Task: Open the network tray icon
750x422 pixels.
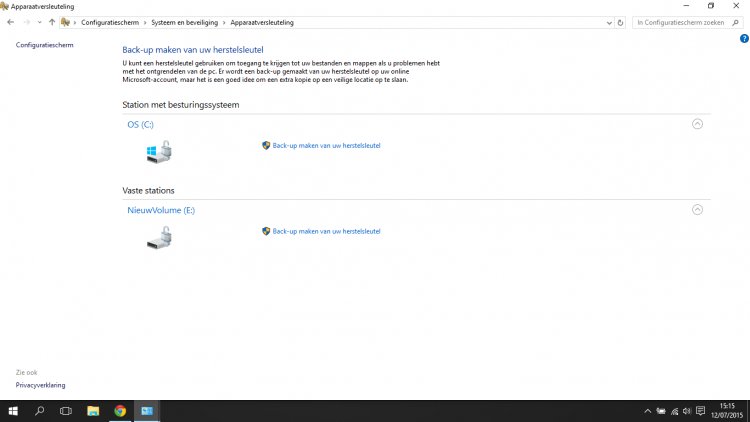Action: (x=674, y=411)
